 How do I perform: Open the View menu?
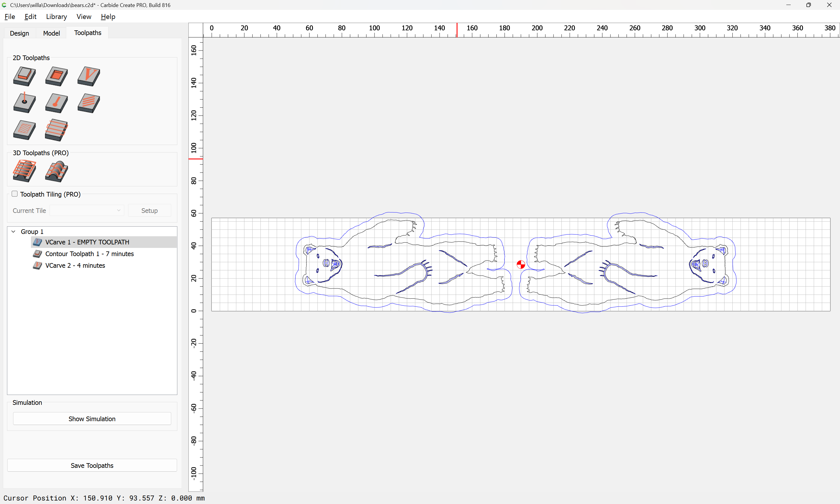tap(84, 16)
